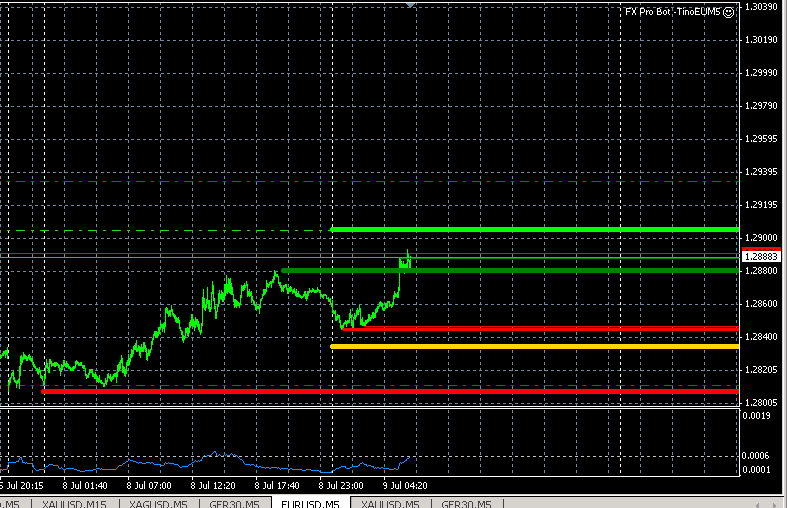Click price axis label 1.28800
787x508 pixels.
tap(761, 271)
